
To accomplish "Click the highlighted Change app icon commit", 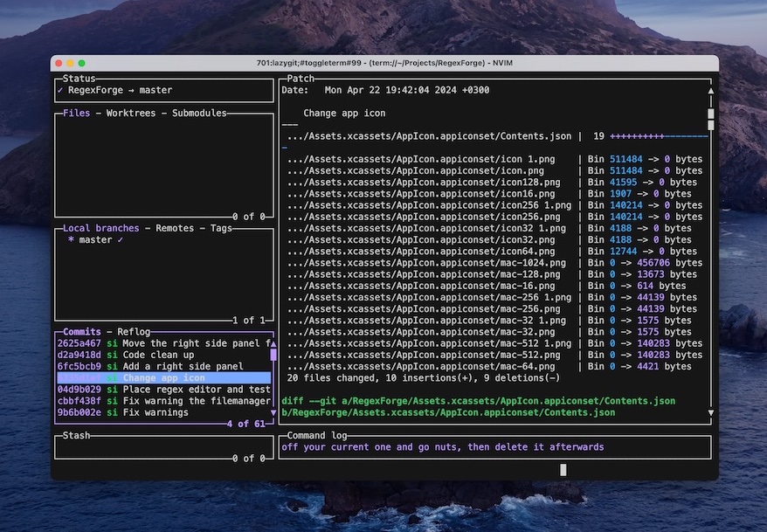I will (x=164, y=378).
